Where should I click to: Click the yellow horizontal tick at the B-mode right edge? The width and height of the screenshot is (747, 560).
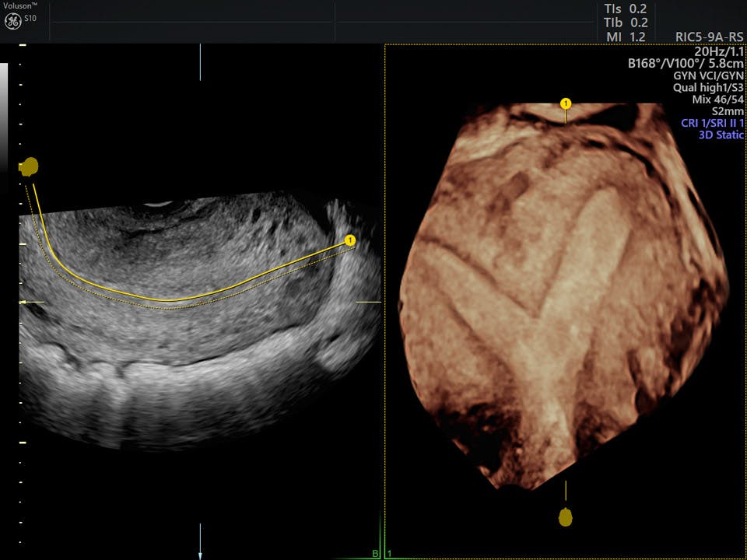point(369,302)
